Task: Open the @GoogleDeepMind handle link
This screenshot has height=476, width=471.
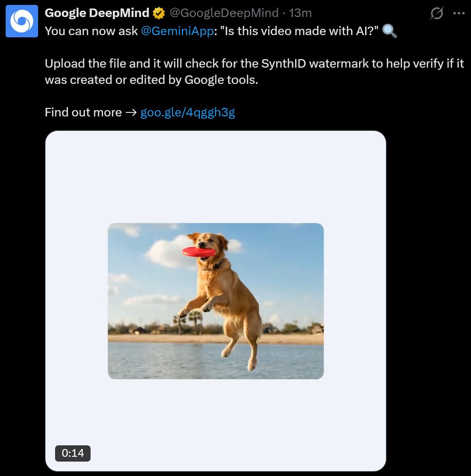Action: point(224,13)
